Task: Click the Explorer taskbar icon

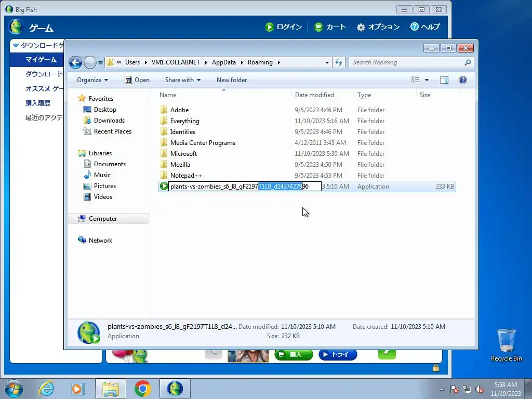Action: click(x=111, y=389)
